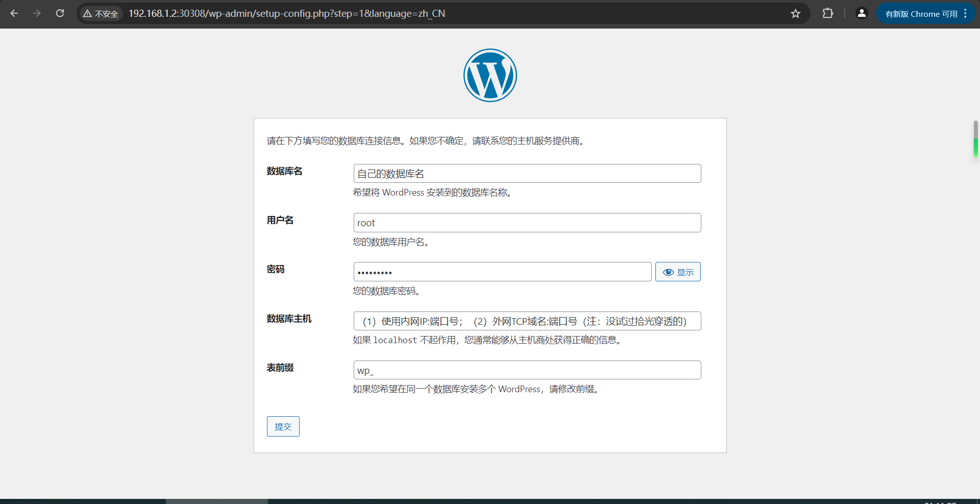This screenshot has height=504, width=980.
Task: Click hint 希望将 WordPress 安装到的数据库名称
Action: (x=434, y=193)
